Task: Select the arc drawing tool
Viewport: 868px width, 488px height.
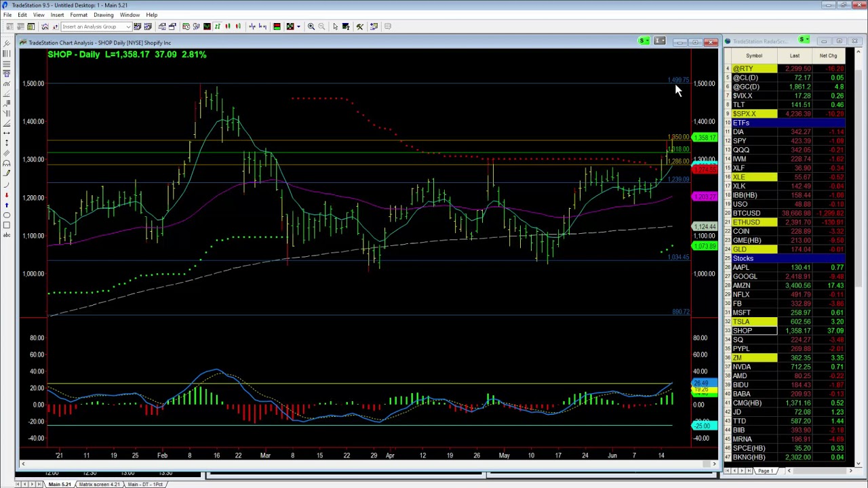Action: tap(7, 184)
